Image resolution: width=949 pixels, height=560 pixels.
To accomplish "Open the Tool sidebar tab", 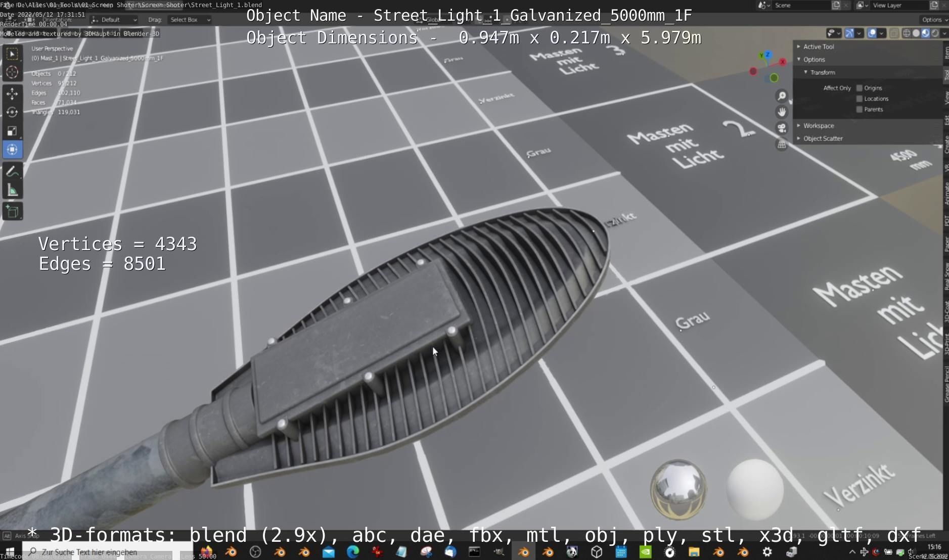I will (946, 75).
